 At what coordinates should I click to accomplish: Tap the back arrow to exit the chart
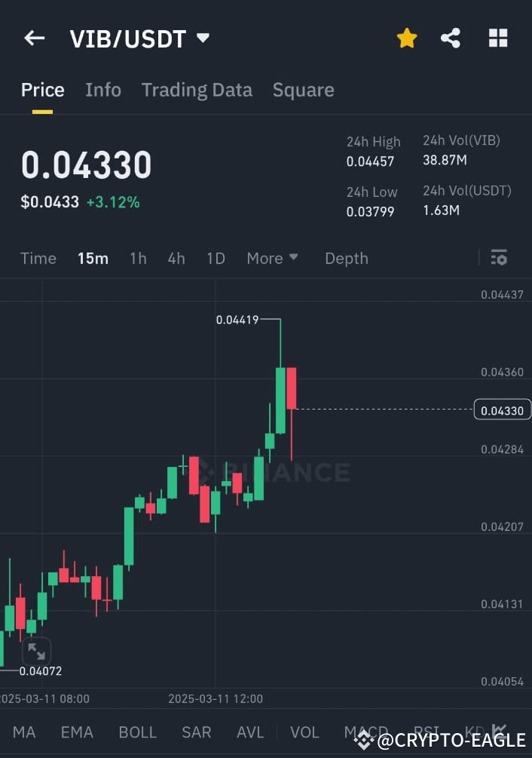pos(34,38)
